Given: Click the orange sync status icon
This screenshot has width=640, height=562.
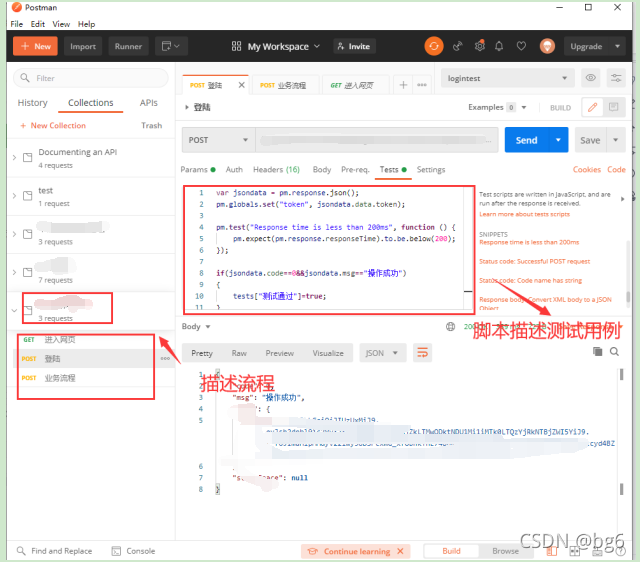Looking at the screenshot, I should [x=434, y=46].
